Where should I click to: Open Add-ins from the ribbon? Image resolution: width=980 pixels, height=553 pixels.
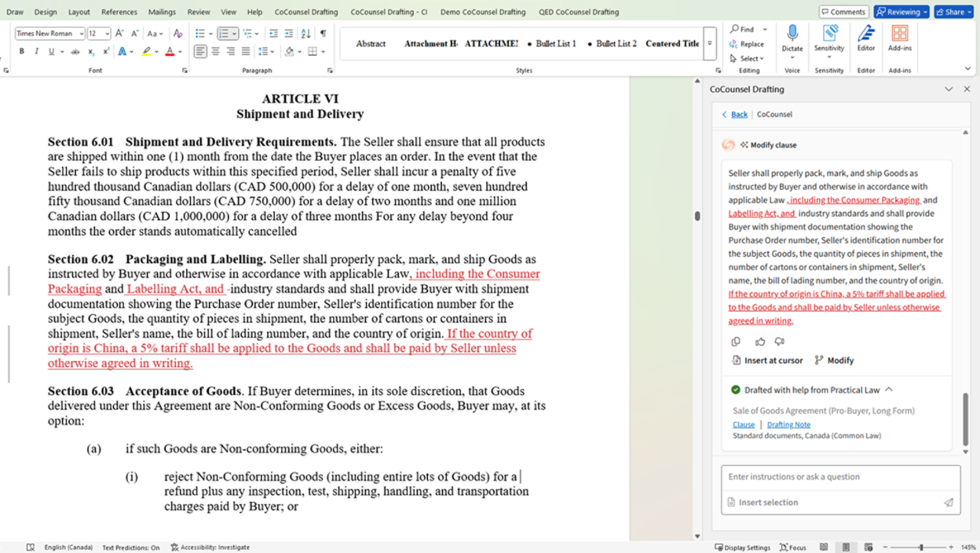click(900, 38)
